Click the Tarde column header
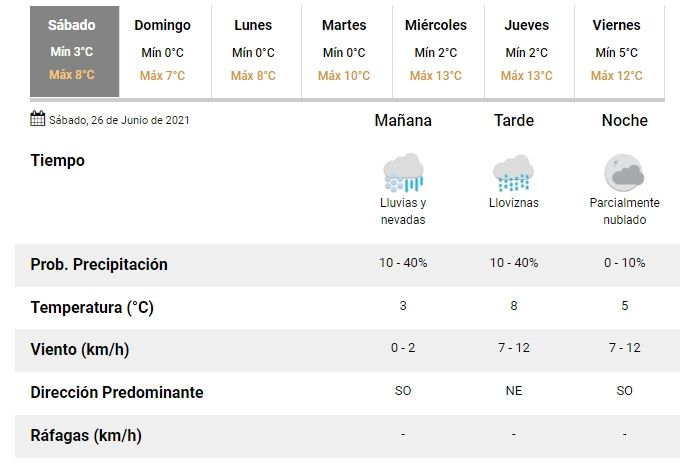Screen dimensions: 687x470 514,121
